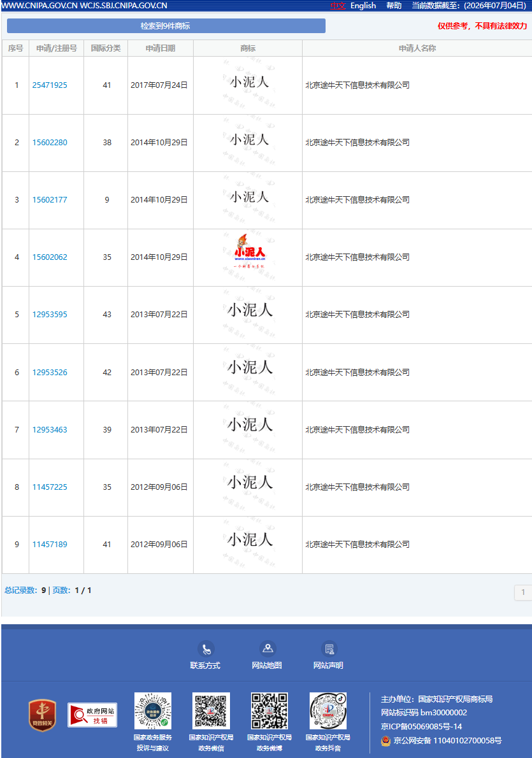Switch language to 中文
Image resolution: width=532 pixels, height=758 pixels.
(x=338, y=6)
